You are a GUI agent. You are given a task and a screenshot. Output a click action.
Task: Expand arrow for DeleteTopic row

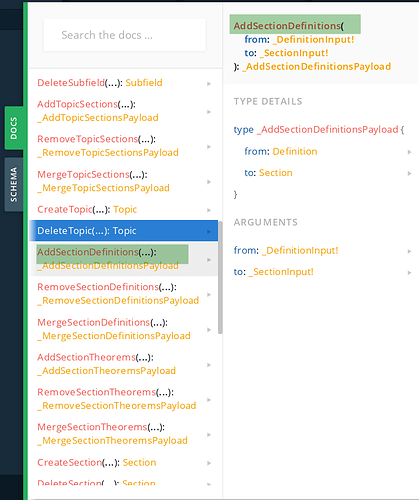(209, 231)
